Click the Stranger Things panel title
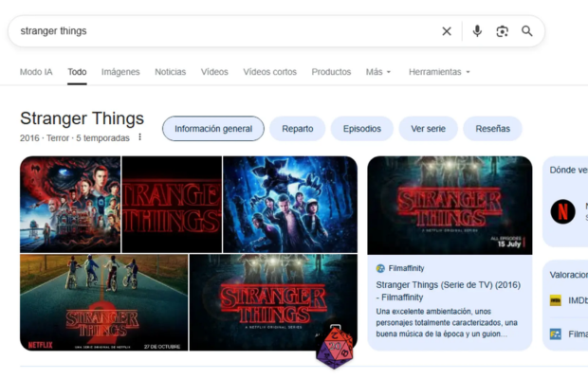This screenshot has height=379, width=588. pyautogui.click(x=82, y=118)
